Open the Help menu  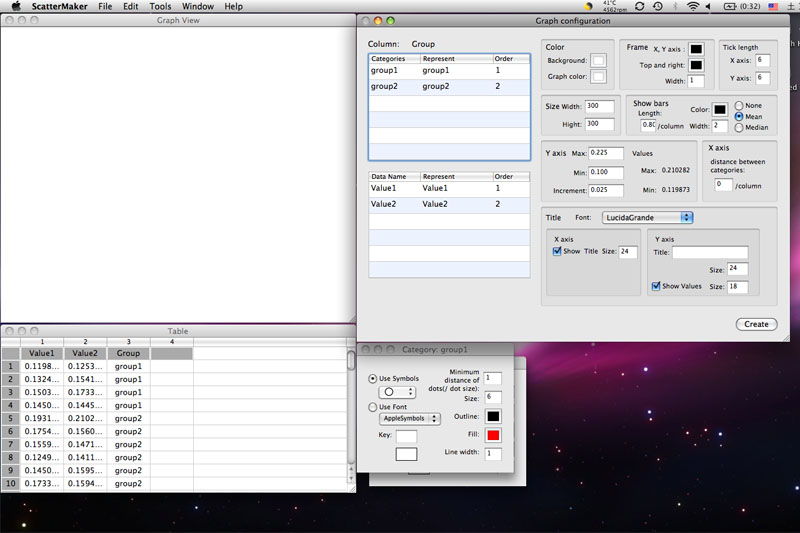coord(234,6)
